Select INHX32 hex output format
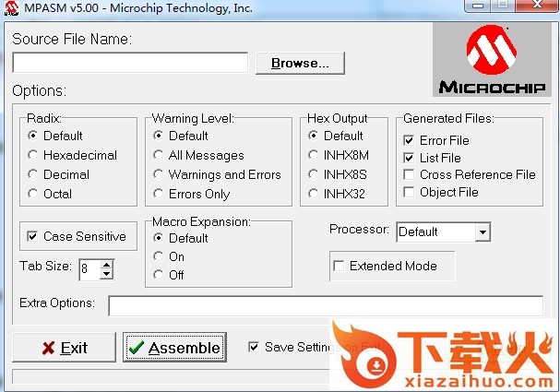Image resolution: width=560 pixels, height=392 pixels. click(x=315, y=194)
